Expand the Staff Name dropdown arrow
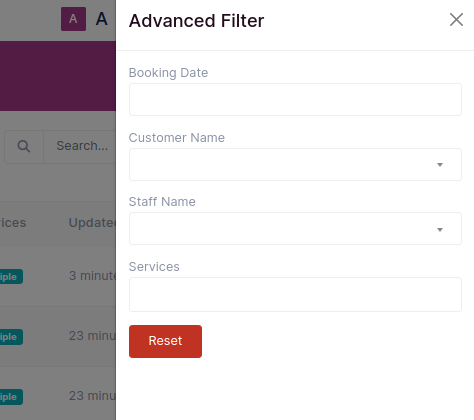474x420 pixels. pos(440,230)
